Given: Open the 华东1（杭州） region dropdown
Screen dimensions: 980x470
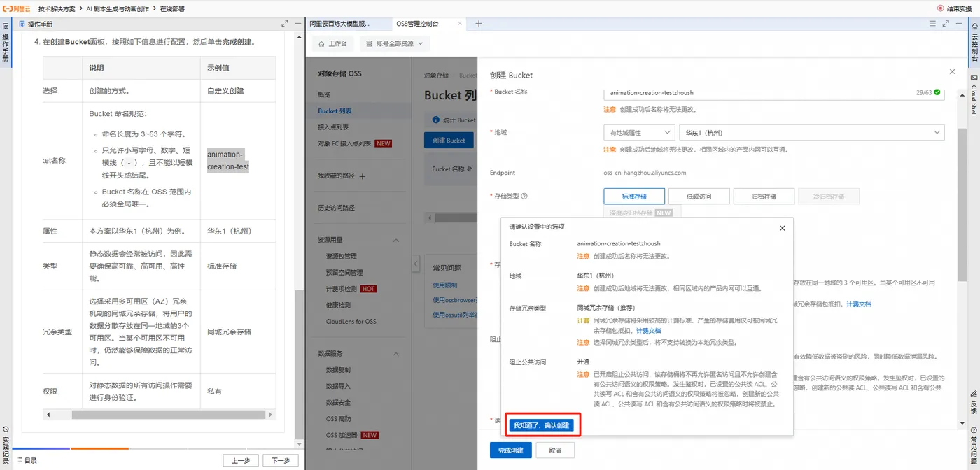Looking at the screenshot, I should point(812,133).
